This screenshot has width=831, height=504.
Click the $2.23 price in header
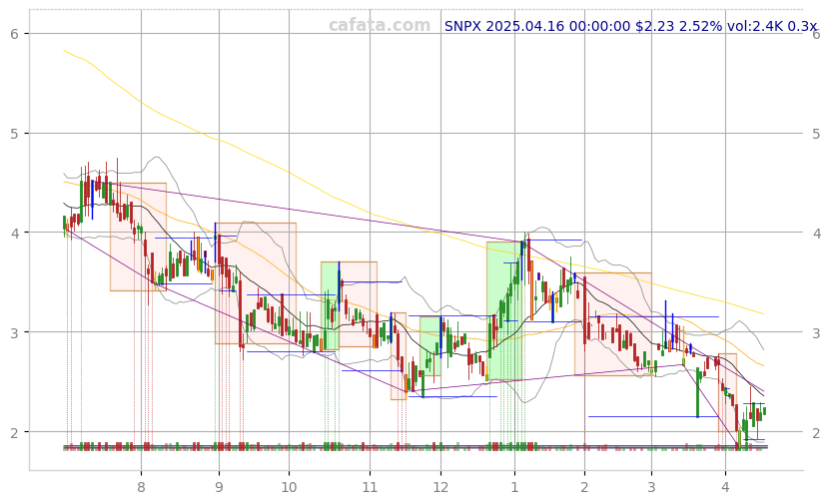654,26
